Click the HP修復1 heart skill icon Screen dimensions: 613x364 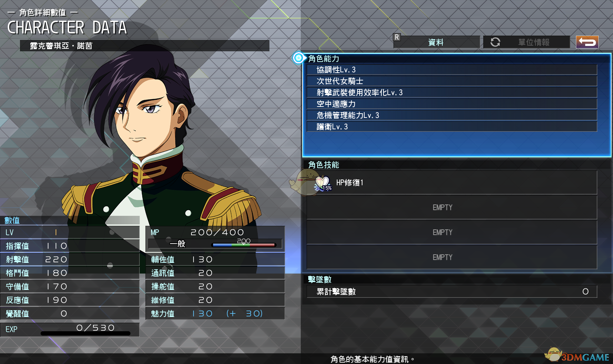pyautogui.click(x=323, y=183)
